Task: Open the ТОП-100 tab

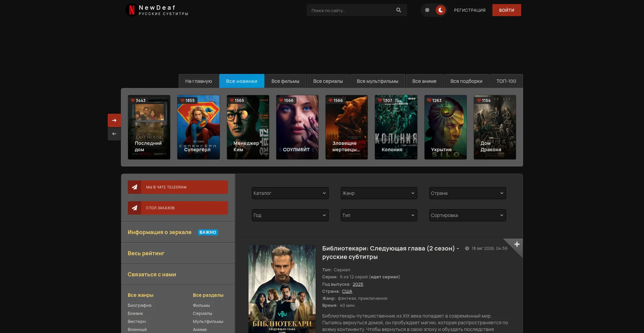Action: pyautogui.click(x=506, y=81)
